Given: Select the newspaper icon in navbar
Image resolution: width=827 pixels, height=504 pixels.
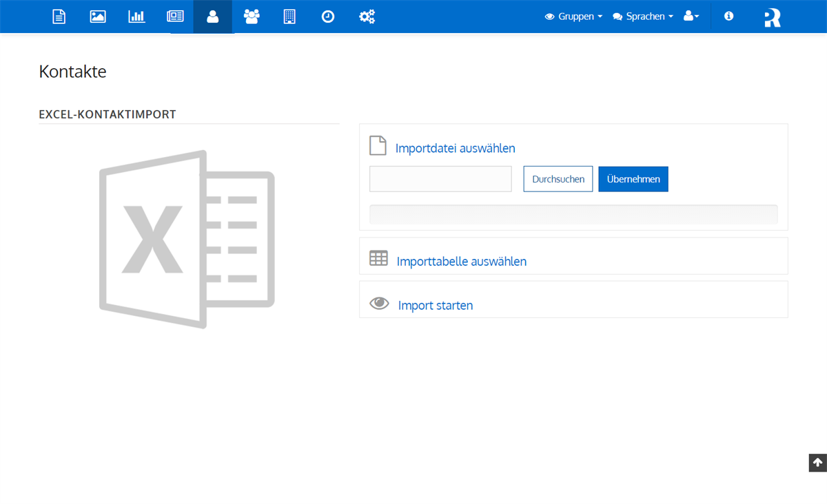Looking at the screenshot, I should click(x=175, y=17).
